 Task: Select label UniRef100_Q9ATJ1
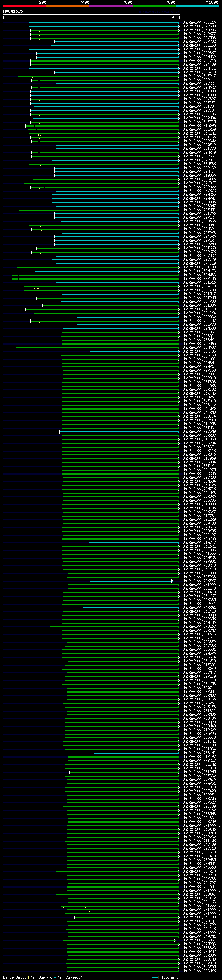(199, 68)
